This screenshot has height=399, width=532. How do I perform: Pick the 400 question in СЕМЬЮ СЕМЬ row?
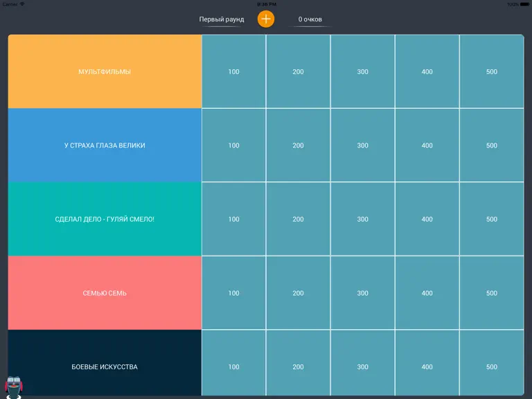427,293
